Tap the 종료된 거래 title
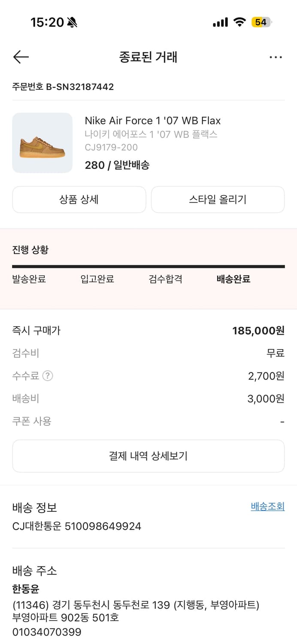The image size is (297, 644). coord(148,57)
